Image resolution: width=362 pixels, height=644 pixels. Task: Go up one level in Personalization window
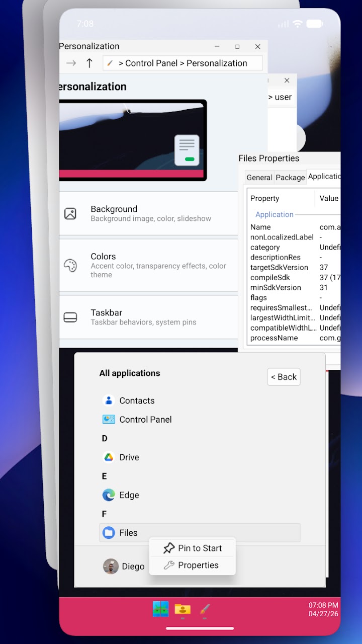(89, 63)
